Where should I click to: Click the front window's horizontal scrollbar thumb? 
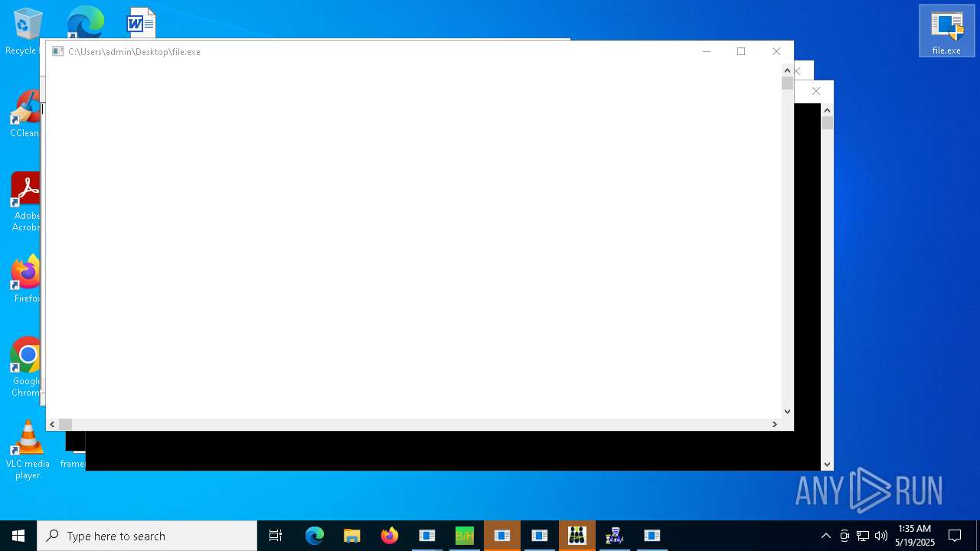pyautogui.click(x=66, y=424)
